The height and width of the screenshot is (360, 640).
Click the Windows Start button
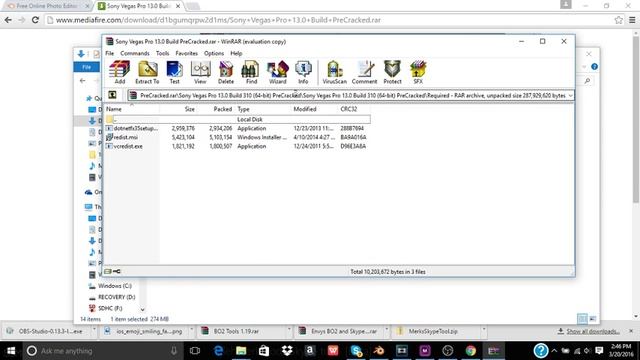pyautogui.click(x=11, y=351)
